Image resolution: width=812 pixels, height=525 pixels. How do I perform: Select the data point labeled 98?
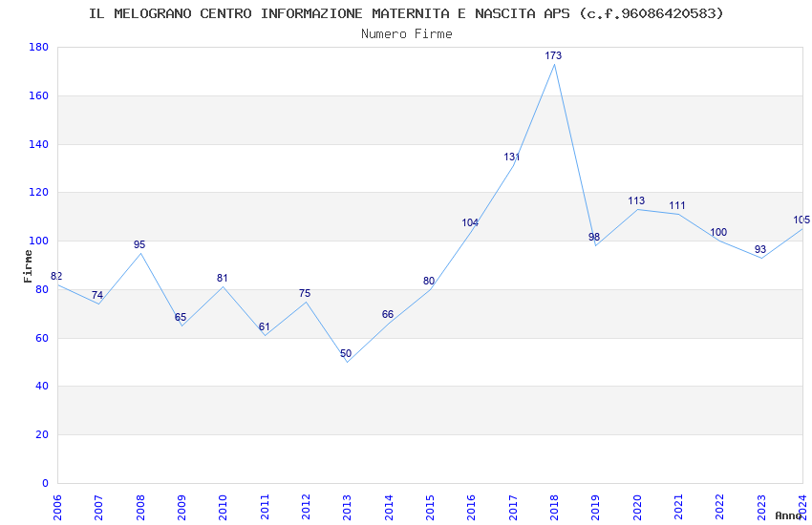coord(595,245)
